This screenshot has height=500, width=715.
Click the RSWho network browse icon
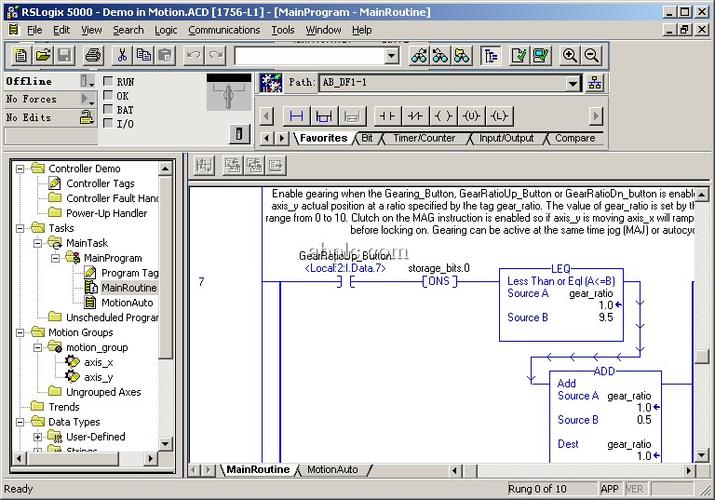tap(595, 83)
